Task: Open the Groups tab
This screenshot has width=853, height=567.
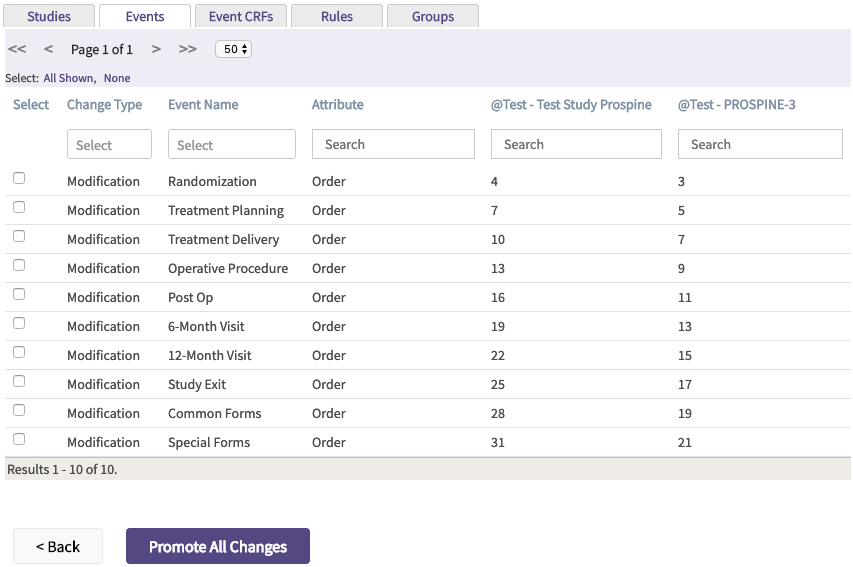Action: (432, 16)
